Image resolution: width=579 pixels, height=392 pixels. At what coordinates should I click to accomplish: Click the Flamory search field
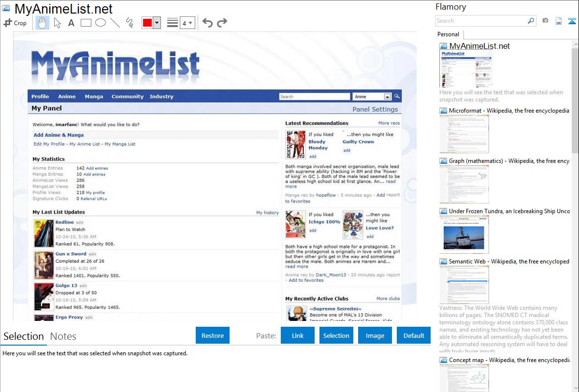click(481, 21)
